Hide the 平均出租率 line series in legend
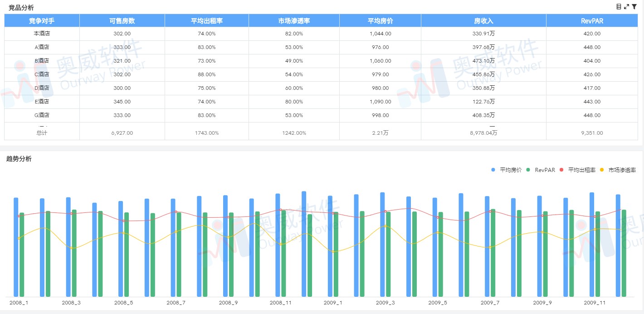 (x=578, y=170)
